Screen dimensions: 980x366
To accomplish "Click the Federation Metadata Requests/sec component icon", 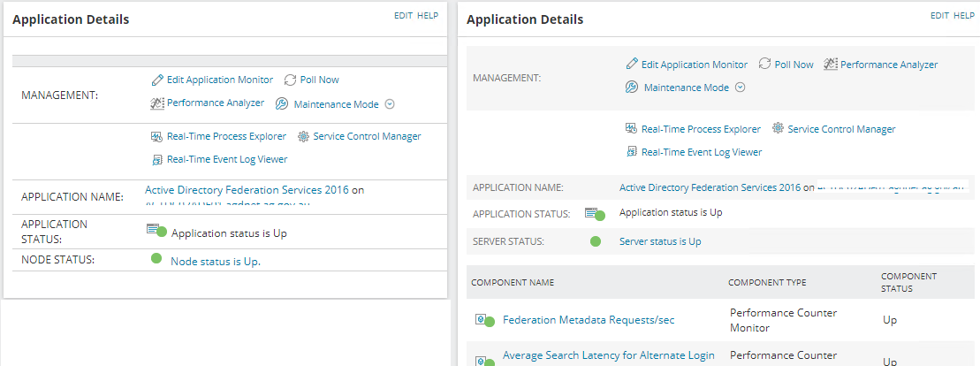I will click(x=483, y=320).
